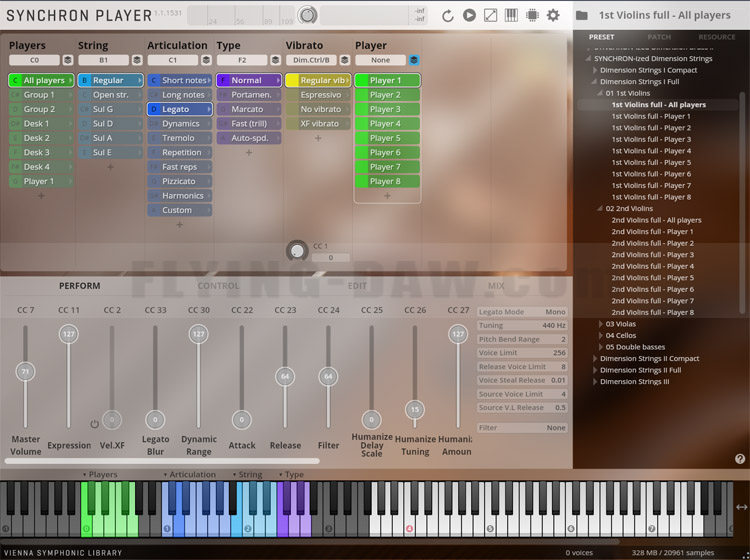The height and width of the screenshot is (560, 750).
Task: Expand Dimension Strings II Compact folder
Action: coord(595,358)
